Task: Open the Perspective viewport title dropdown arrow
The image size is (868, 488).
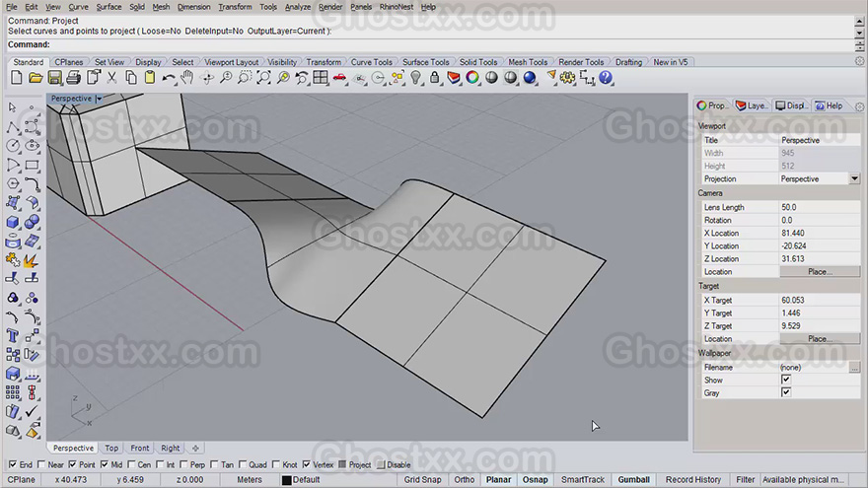Action: point(99,99)
